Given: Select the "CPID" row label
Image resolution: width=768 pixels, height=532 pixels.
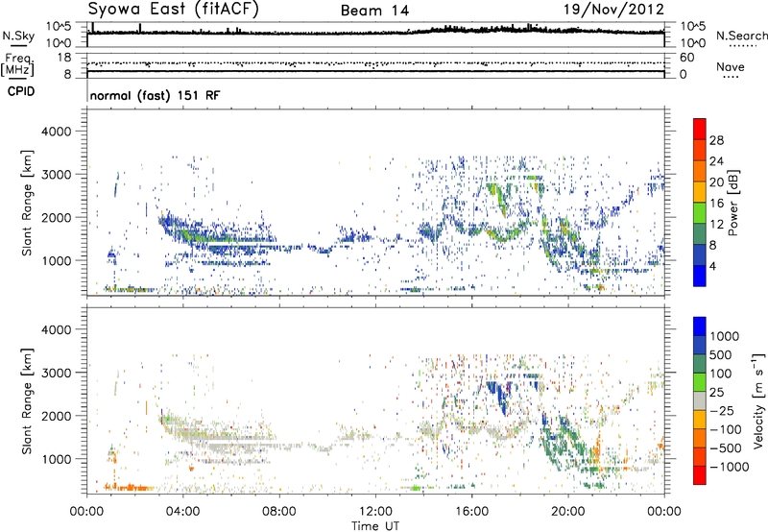Looking at the screenshot, I should click(x=20, y=91).
